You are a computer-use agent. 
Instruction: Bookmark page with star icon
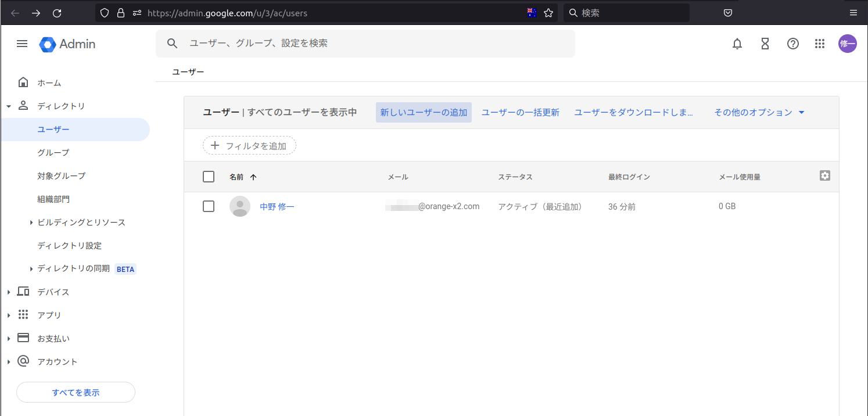click(548, 13)
